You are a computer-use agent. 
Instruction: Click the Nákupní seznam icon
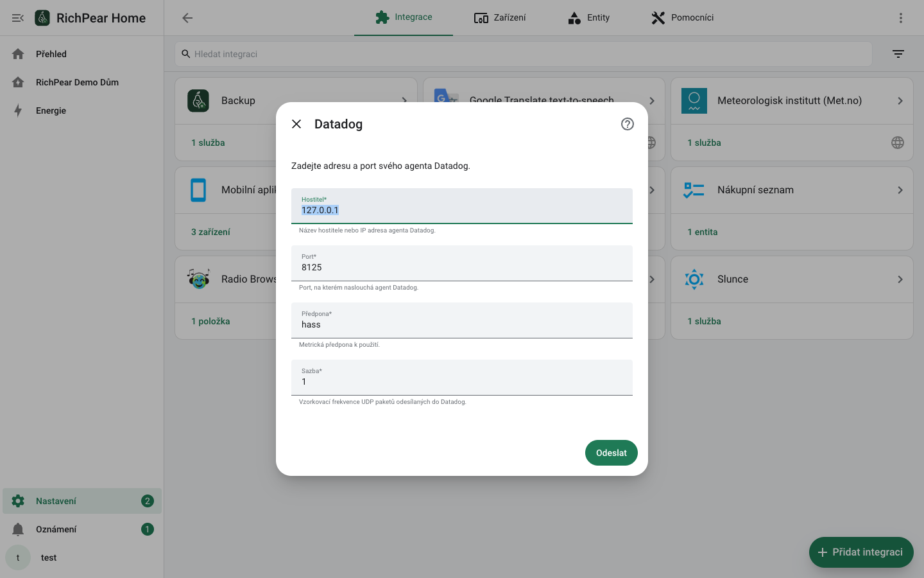point(694,190)
